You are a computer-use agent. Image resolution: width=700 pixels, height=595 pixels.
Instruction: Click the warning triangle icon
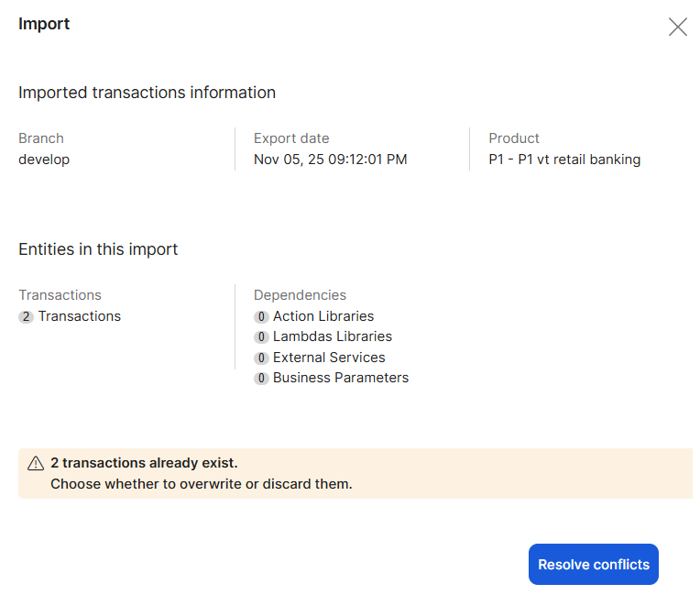pos(36,463)
